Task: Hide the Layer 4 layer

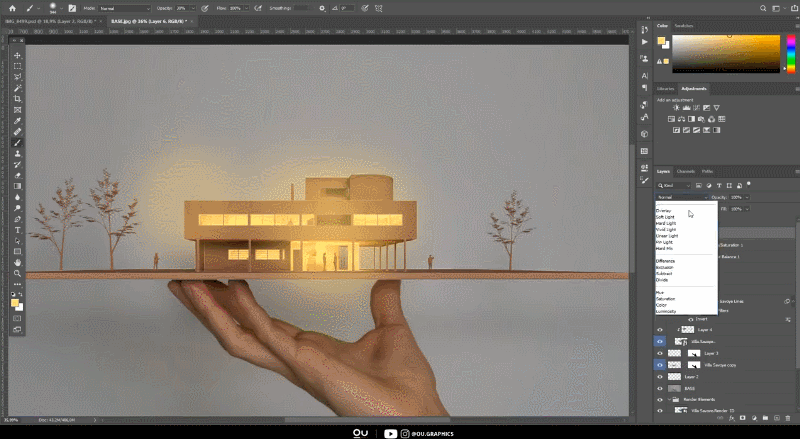Action: tap(659, 329)
